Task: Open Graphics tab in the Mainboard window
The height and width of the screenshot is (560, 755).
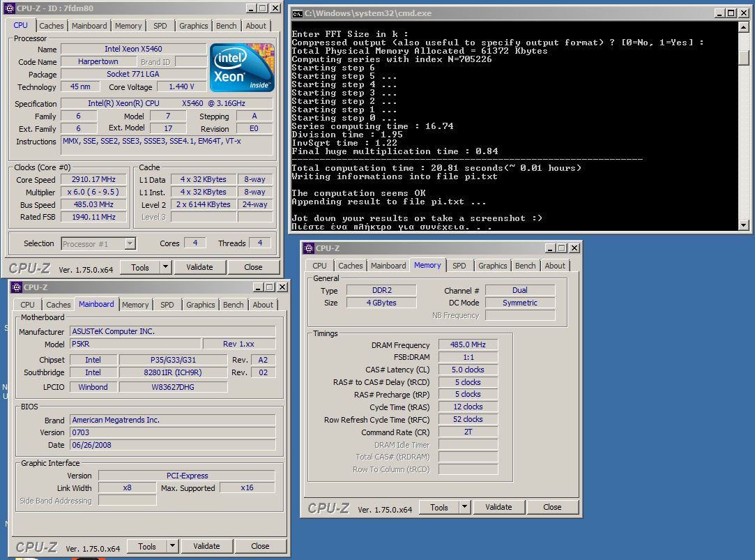Action: (x=200, y=305)
